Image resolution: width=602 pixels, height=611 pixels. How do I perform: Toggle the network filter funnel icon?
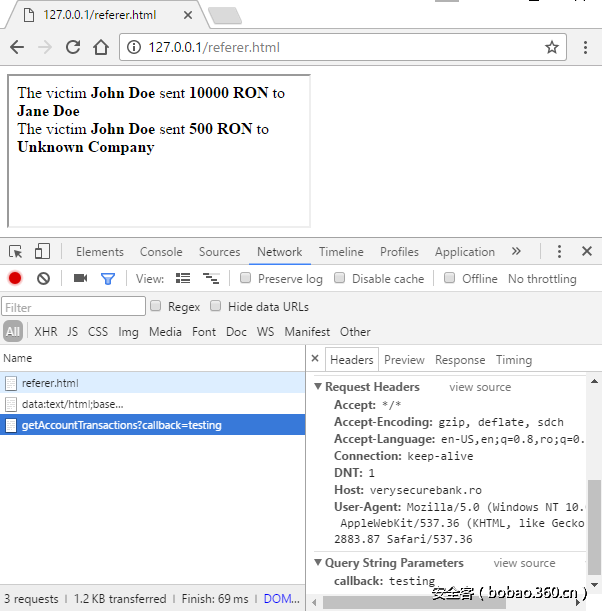107,279
